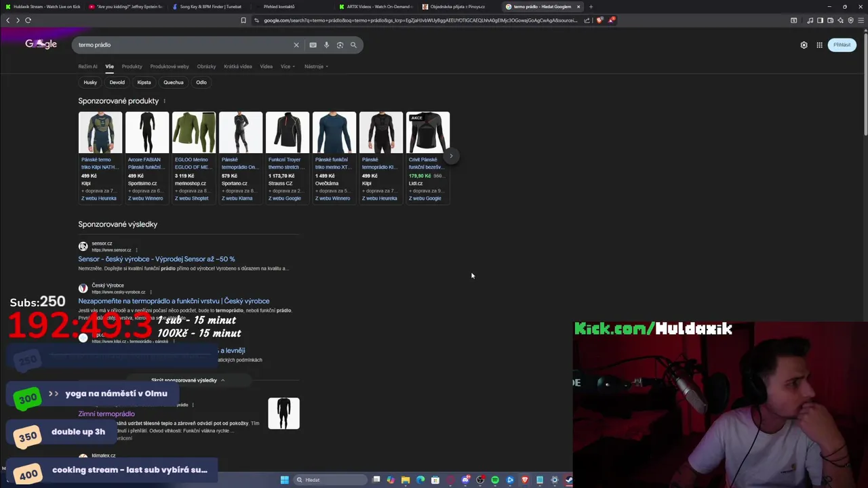Reload the current page
The width and height of the screenshot is (868, 488).
pyautogui.click(x=28, y=20)
